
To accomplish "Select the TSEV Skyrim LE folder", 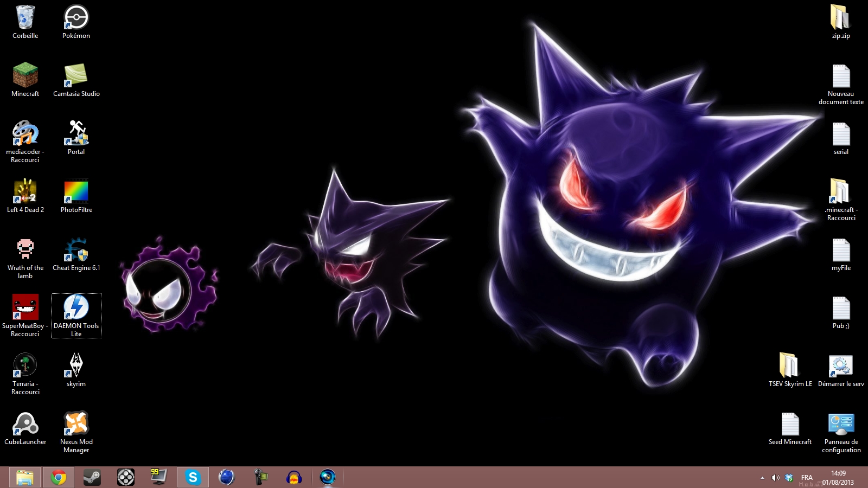I will point(790,370).
